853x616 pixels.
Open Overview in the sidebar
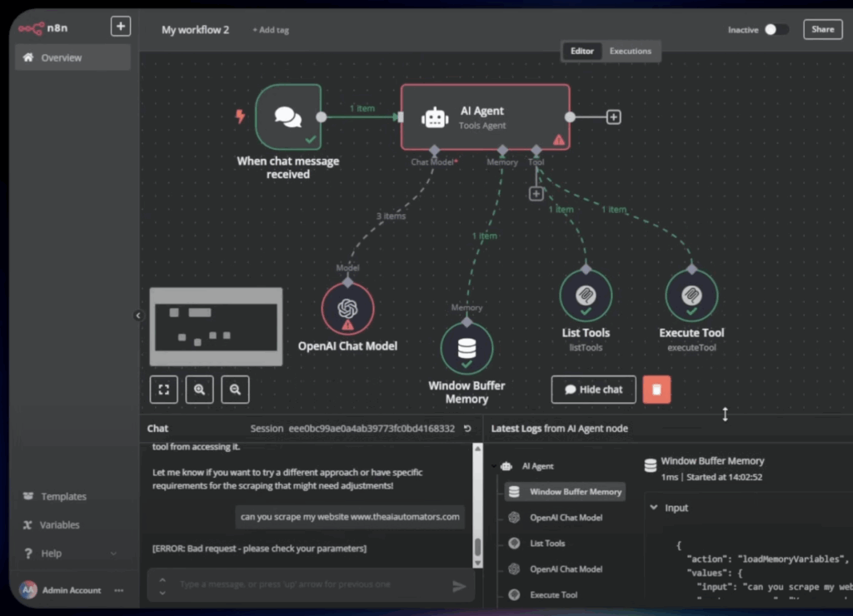tap(73, 57)
